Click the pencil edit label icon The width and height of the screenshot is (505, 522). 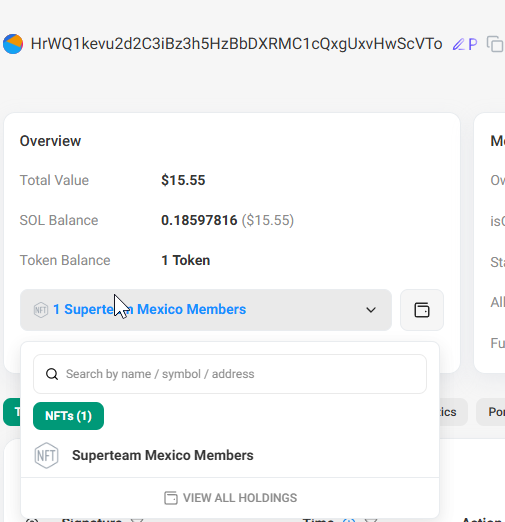point(459,44)
